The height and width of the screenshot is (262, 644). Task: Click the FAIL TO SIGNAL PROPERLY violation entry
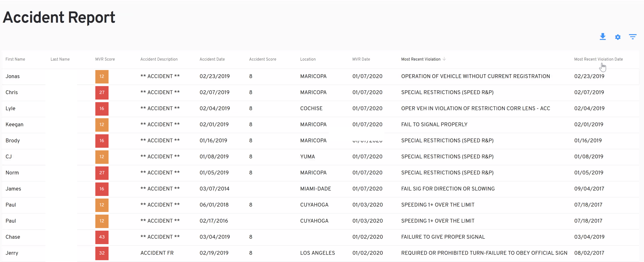[434, 124]
